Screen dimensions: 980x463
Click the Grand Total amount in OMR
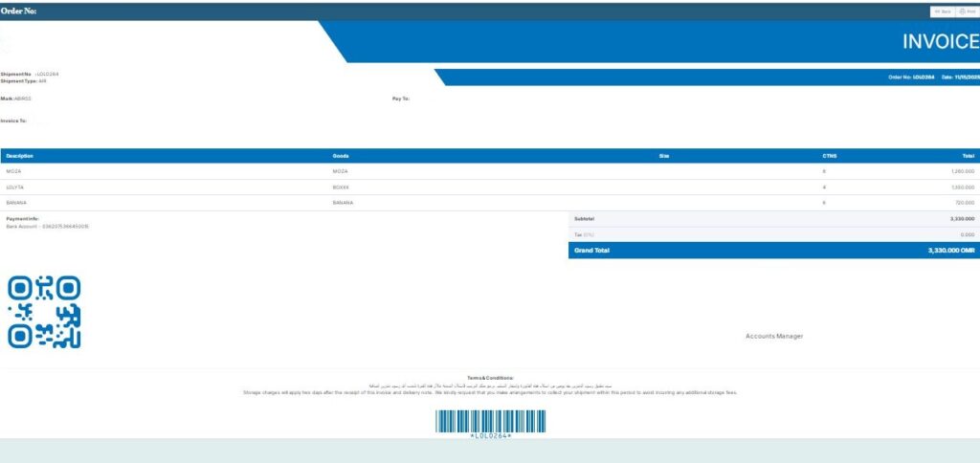[x=950, y=250]
